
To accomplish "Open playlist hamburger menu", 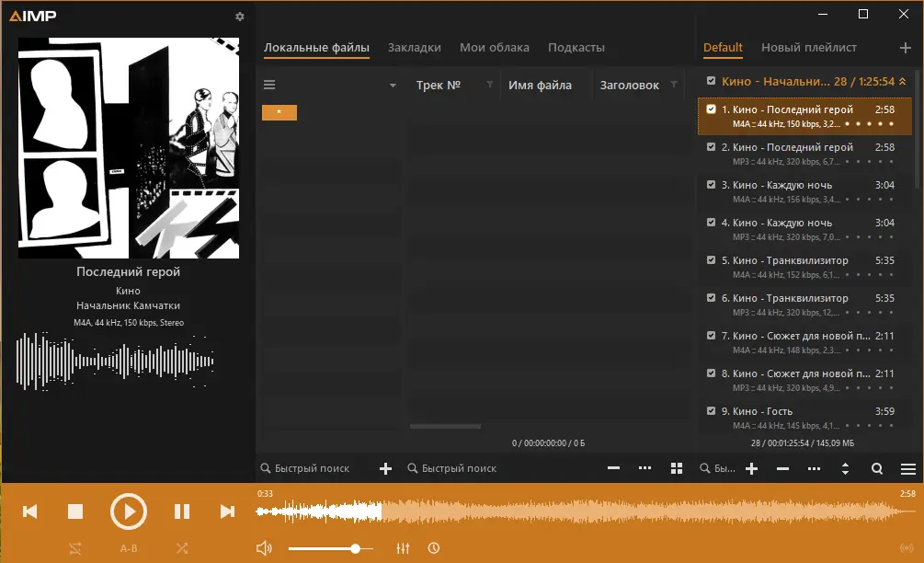I will [908, 468].
